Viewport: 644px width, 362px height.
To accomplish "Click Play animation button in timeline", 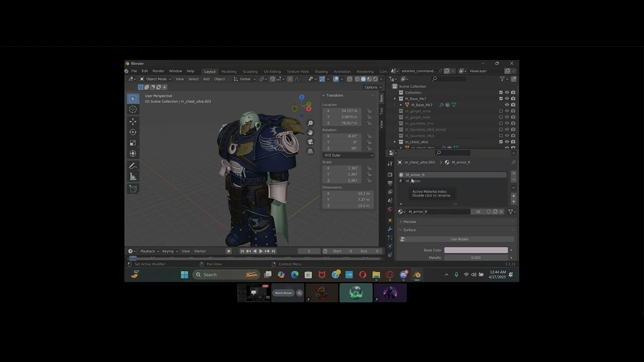I will [x=261, y=251].
